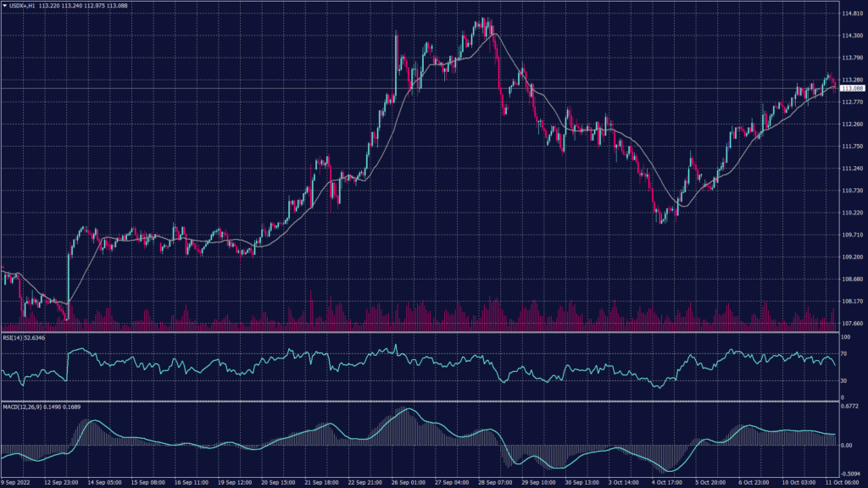Click the separator between price chart and RSI
The height and width of the screenshot is (488, 868).
[x=424, y=332]
